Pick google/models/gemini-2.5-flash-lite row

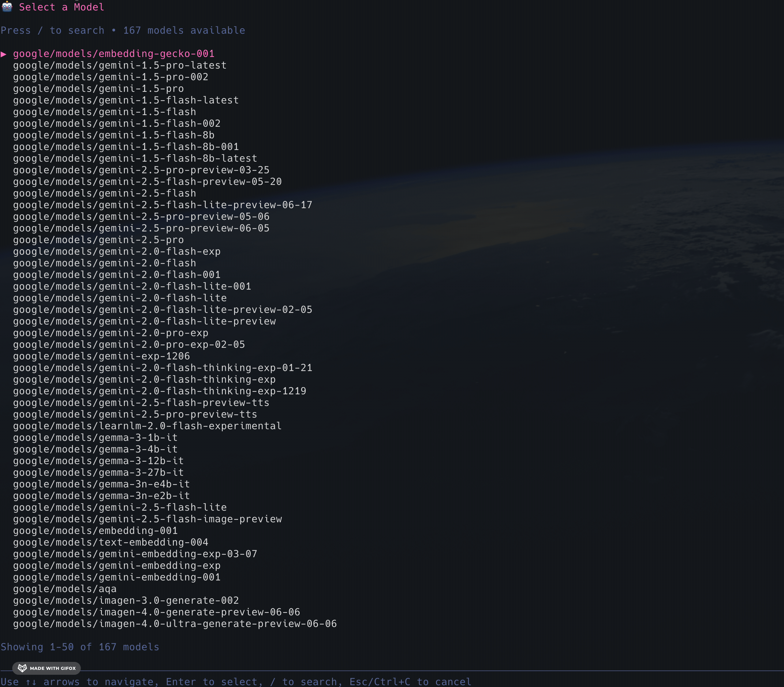click(x=120, y=507)
